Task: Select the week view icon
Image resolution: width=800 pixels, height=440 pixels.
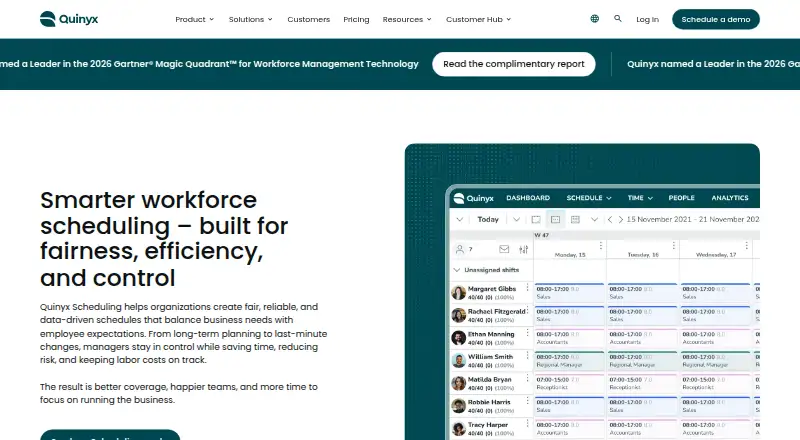Action: point(556,219)
